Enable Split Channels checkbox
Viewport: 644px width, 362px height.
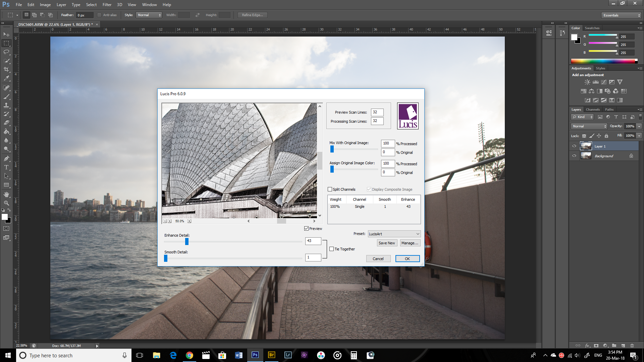point(331,189)
